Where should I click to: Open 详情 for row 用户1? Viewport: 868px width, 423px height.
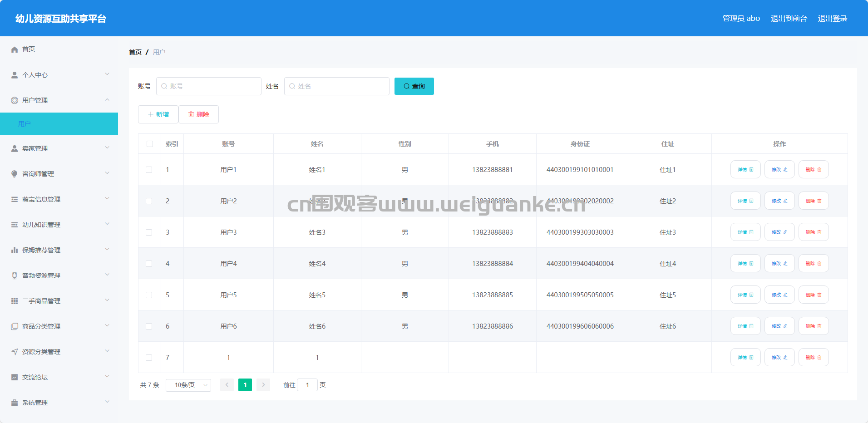(x=745, y=169)
